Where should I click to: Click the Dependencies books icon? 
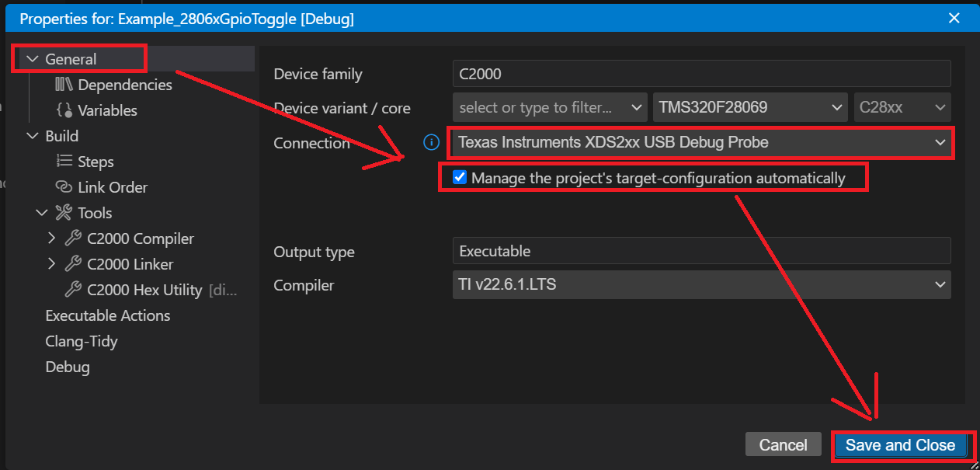pyautogui.click(x=64, y=85)
